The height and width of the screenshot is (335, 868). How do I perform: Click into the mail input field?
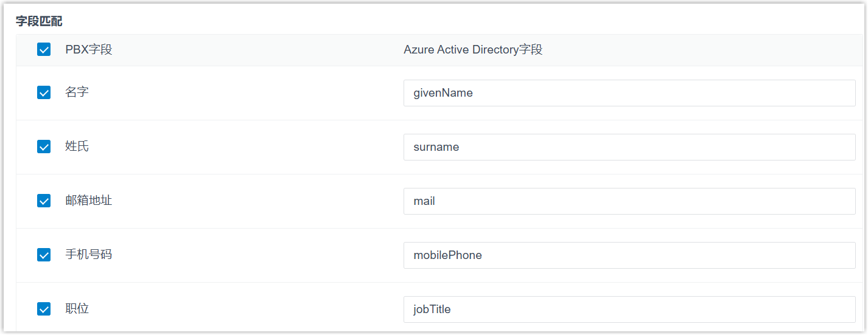click(x=629, y=201)
